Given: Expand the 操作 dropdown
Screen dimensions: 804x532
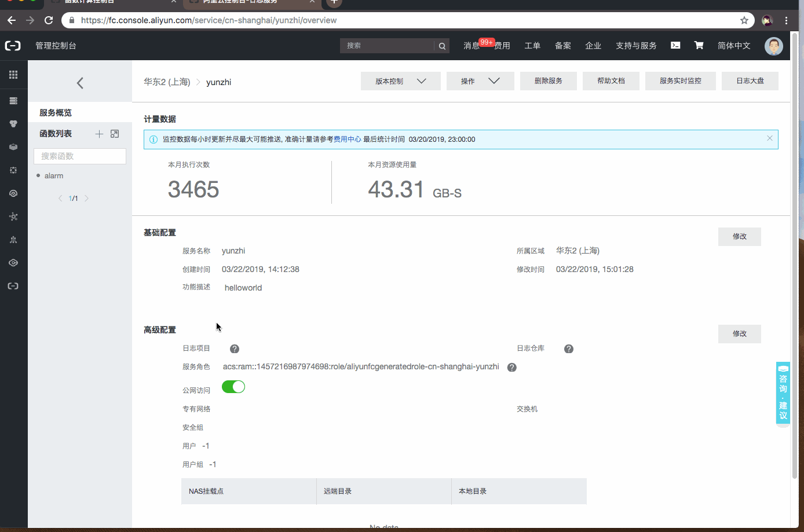Looking at the screenshot, I should [x=480, y=81].
